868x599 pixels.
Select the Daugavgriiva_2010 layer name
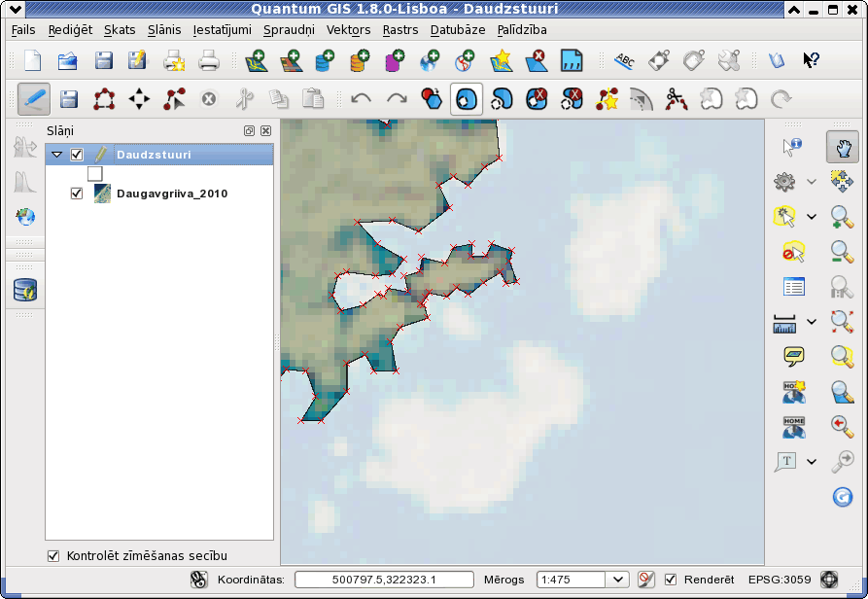click(172, 194)
